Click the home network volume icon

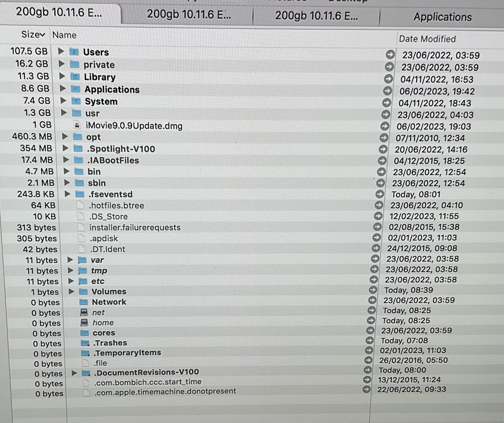[x=84, y=322]
